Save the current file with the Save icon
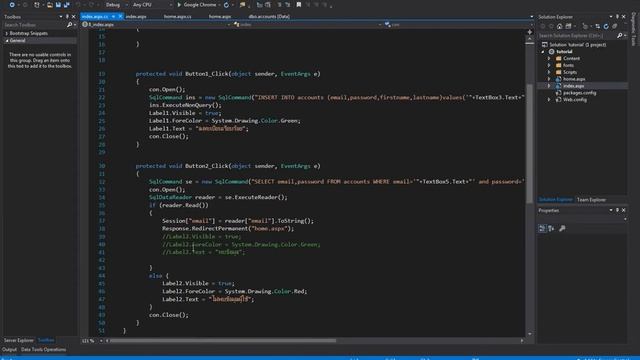Screen dimensions: 640x360 click(x=58, y=5)
